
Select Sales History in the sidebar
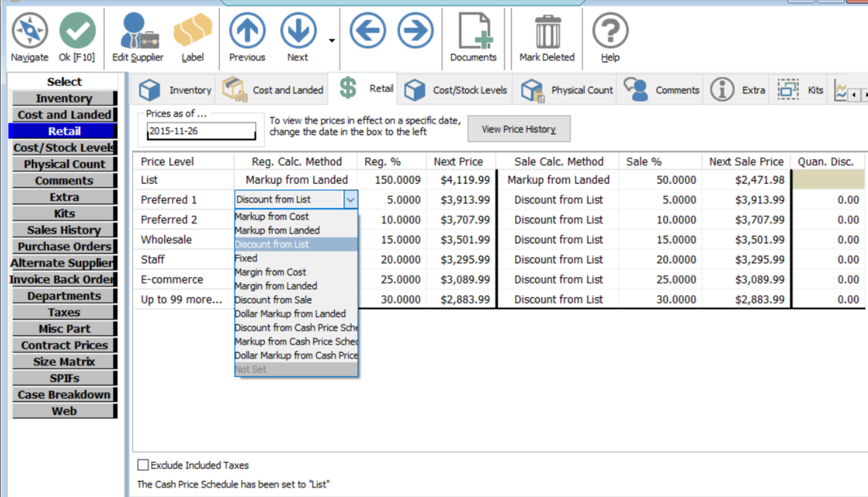click(x=64, y=230)
